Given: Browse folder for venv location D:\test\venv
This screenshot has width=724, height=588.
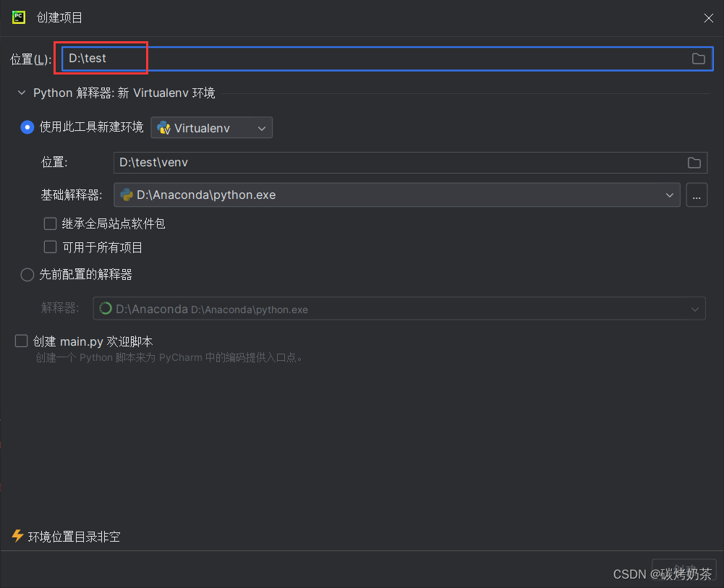Looking at the screenshot, I should (x=694, y=163).
